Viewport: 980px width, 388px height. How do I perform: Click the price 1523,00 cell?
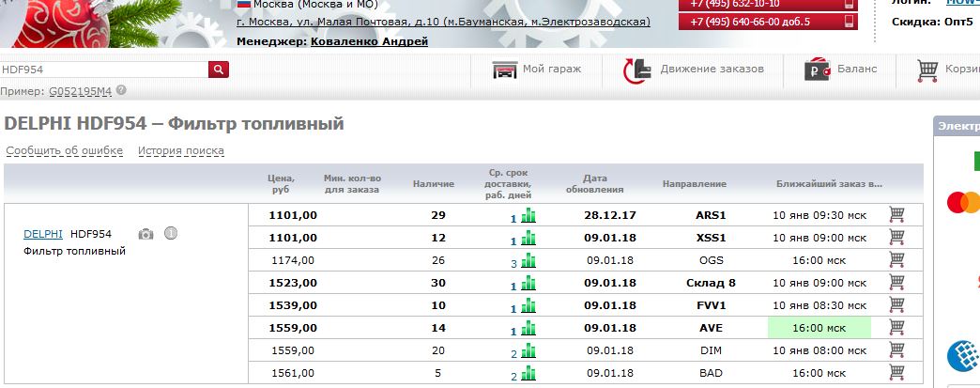[293, 283]
